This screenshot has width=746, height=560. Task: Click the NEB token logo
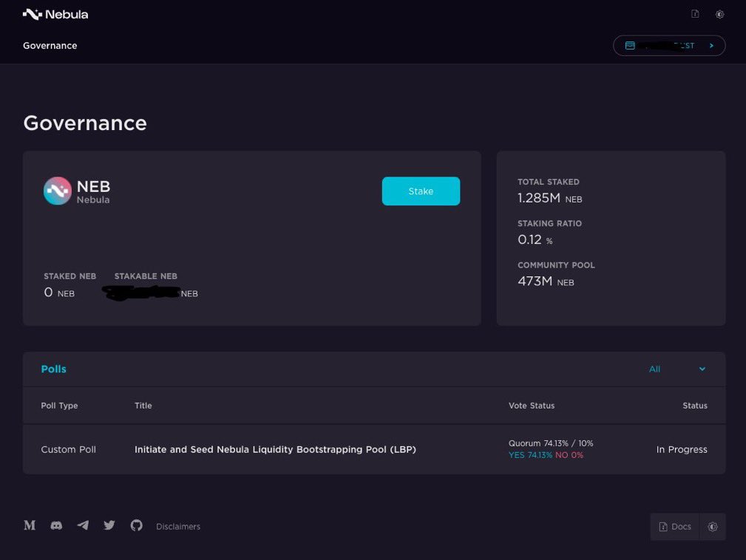click(58, 191)
